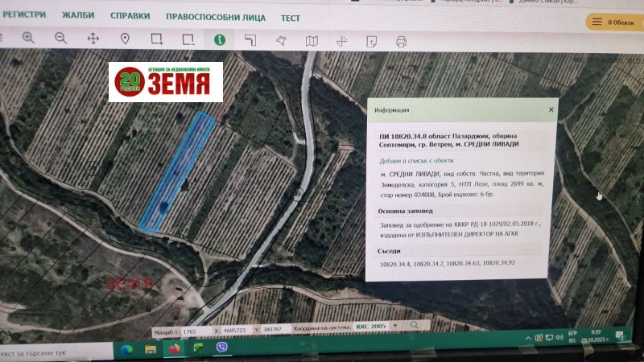The height and width of the screenshot is (362, 644).
Task: Activate the crosshair coordinates tool
Action: tap(341, 41)
